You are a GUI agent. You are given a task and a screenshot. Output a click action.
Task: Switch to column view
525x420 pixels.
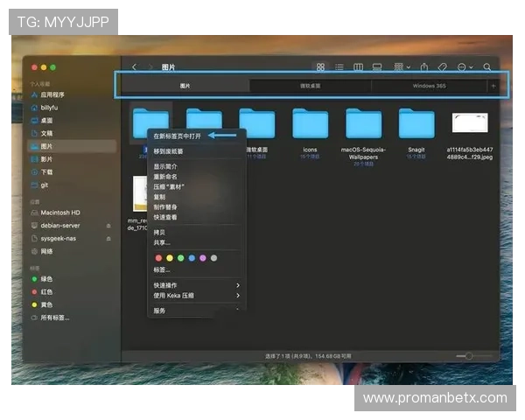click(x=358, y=66)
